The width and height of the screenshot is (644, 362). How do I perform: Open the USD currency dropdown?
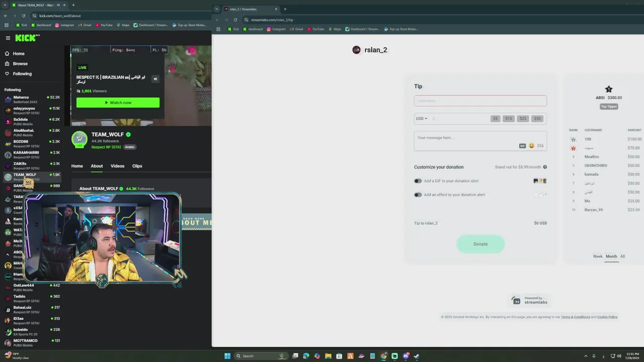(x=422, y=119)
